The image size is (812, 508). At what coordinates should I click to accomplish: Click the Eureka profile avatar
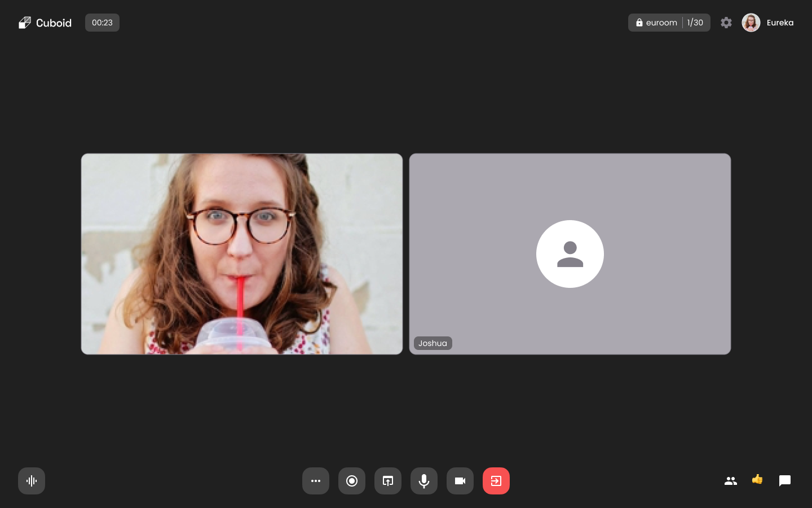(x=751, y=23)
